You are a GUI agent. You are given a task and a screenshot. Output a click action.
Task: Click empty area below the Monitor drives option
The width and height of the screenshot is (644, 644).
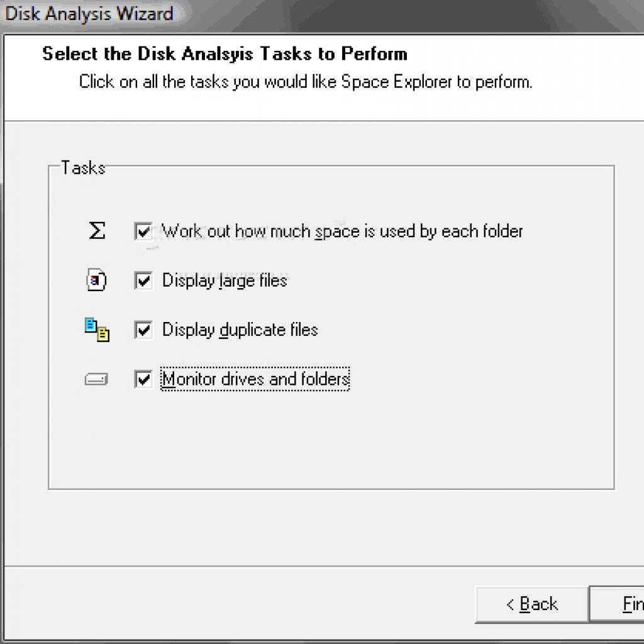point(331,440)
